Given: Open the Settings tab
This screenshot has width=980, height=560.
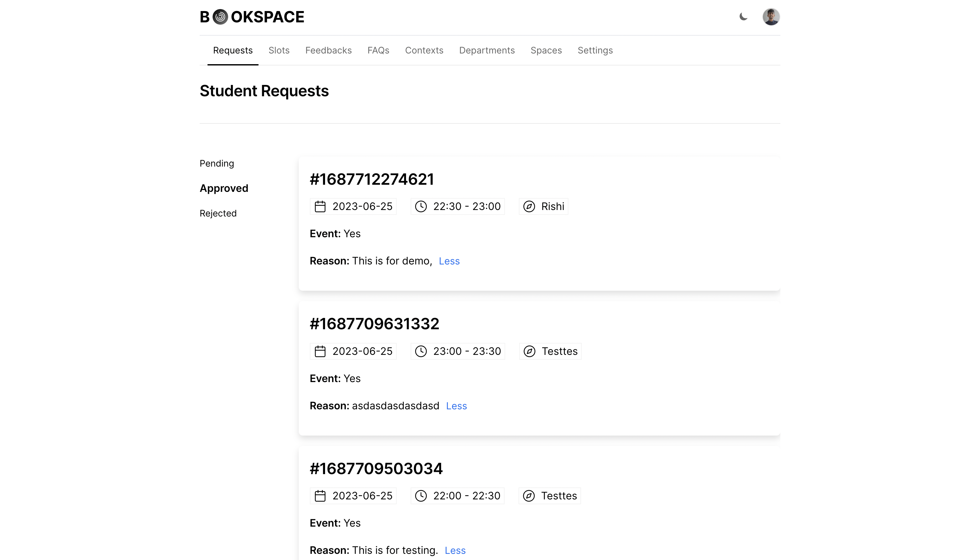Looking at the screenshot, I should pos(595,50).
